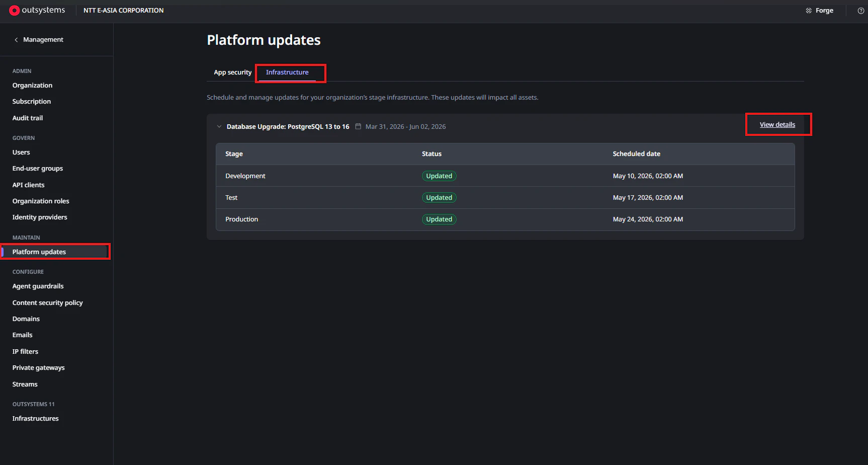The width and height of the screenshot is (868, 465).
Task: Open Subscription in the sidebar
Action: 32,102
